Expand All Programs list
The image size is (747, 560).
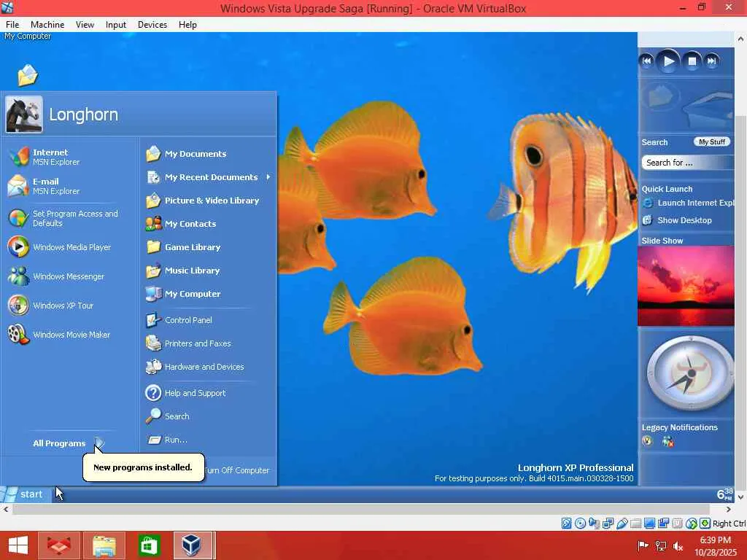(x=68, y=443)
